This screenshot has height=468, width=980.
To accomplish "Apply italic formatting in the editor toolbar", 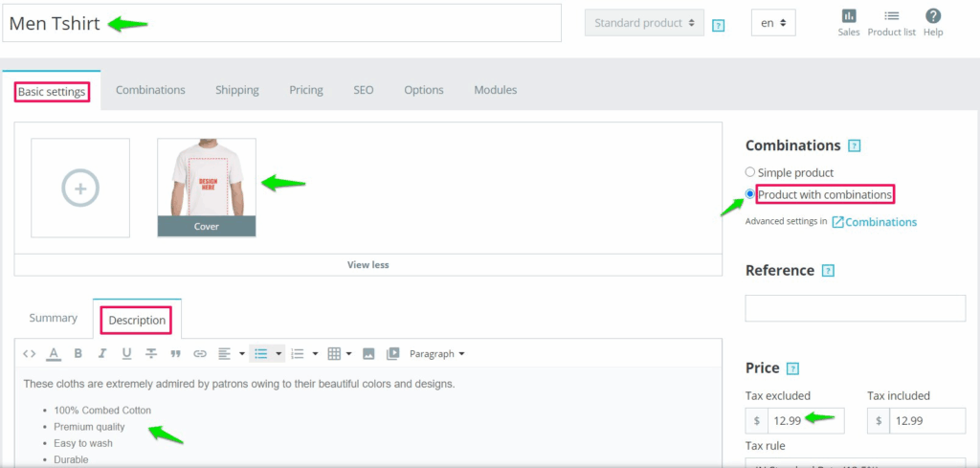I will click(102, 354).
